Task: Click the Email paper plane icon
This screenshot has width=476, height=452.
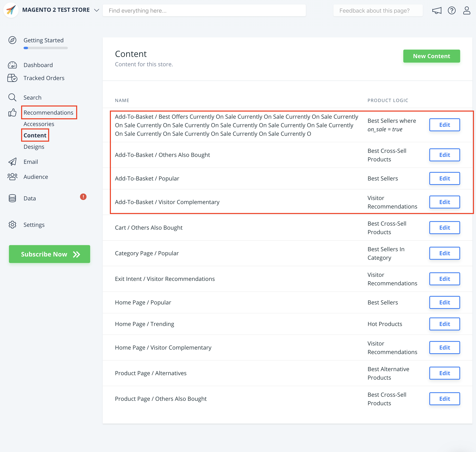Action: tap(12, 162)
